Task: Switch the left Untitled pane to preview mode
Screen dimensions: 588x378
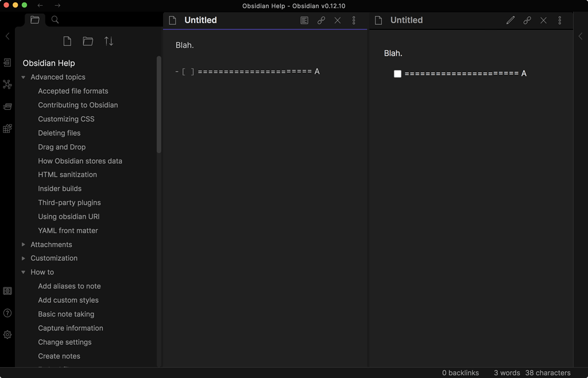Action: pyautogui.click(x=304, y=20)
